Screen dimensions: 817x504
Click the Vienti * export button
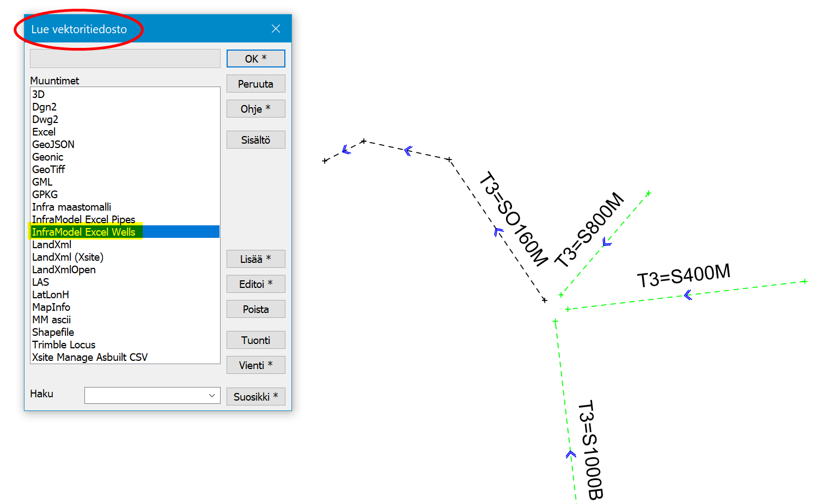(255, 365)
